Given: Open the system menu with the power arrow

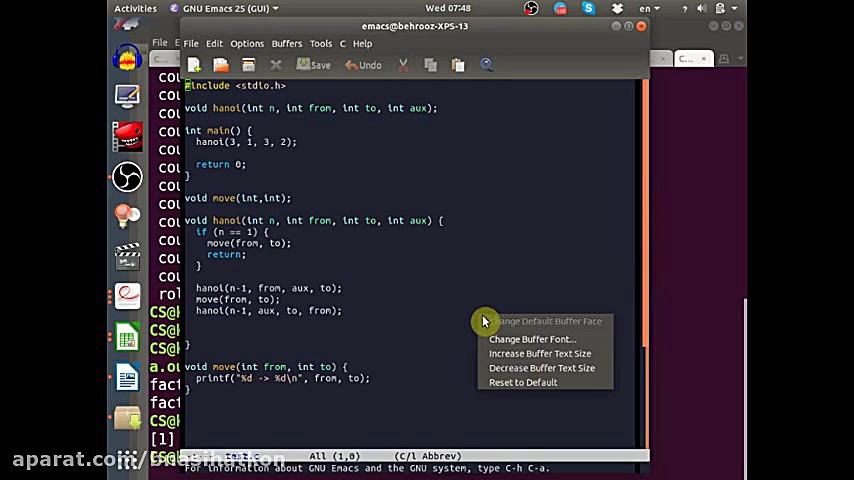Looking at the screenshot, I should (734, 8).
